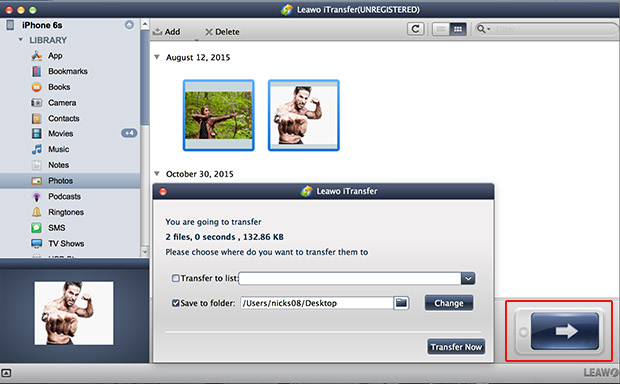Click the Delete toolbar button
The width and height of the screenshot is (620, 384).
coord(222,32)
